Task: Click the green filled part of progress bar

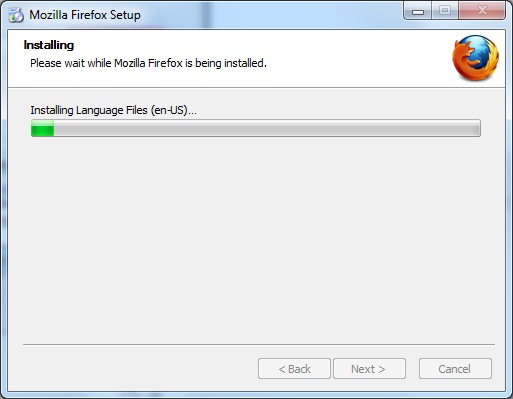Action: tap(43, 128)
